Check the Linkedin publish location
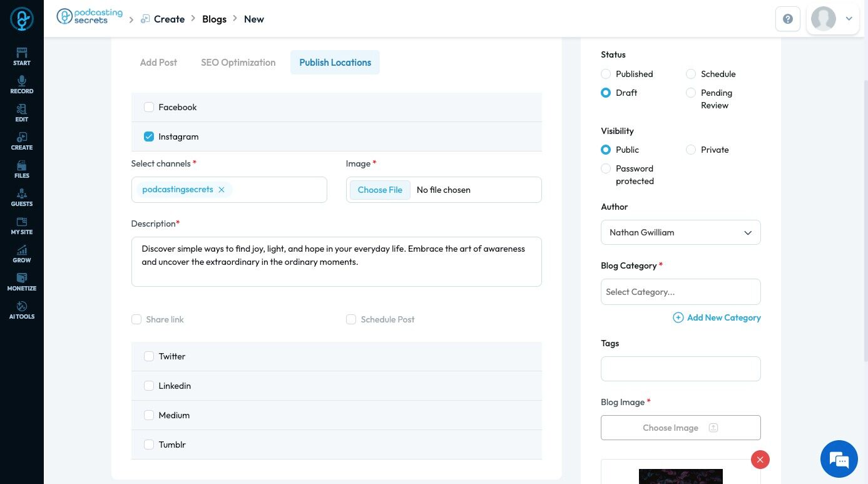868x484 pixels. pyautogui.click(x=149, y=386)
